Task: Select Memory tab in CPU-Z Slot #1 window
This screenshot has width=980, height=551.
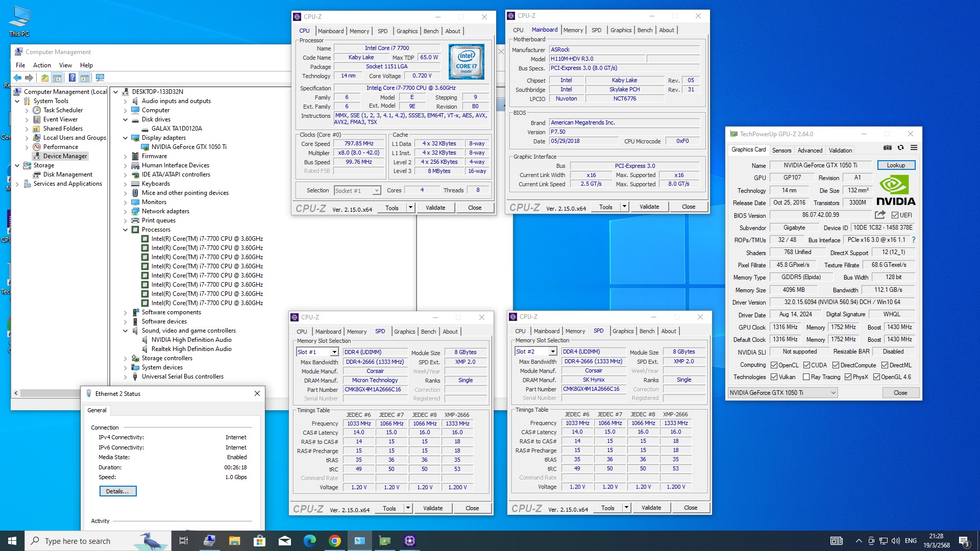Action: tap(357, 332)
